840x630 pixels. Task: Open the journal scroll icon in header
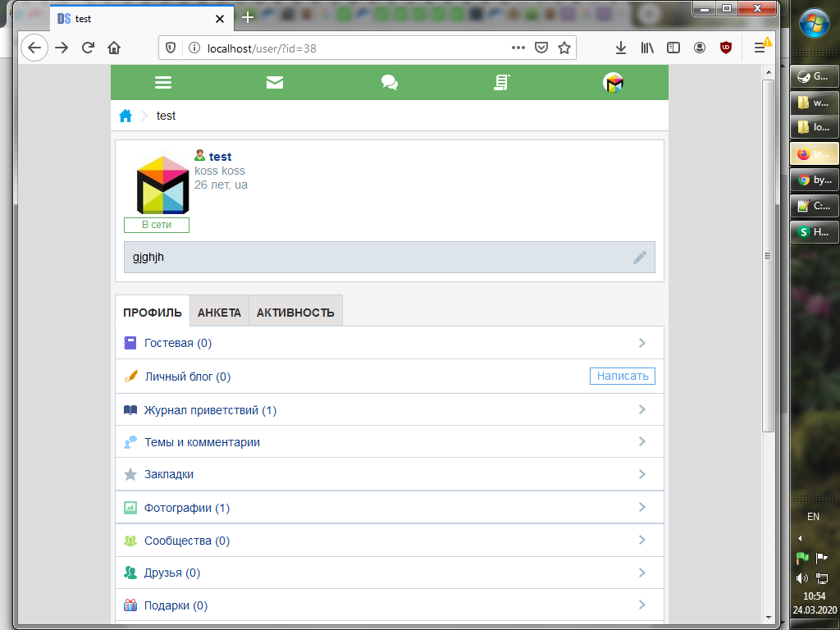[x=501, y=82]
